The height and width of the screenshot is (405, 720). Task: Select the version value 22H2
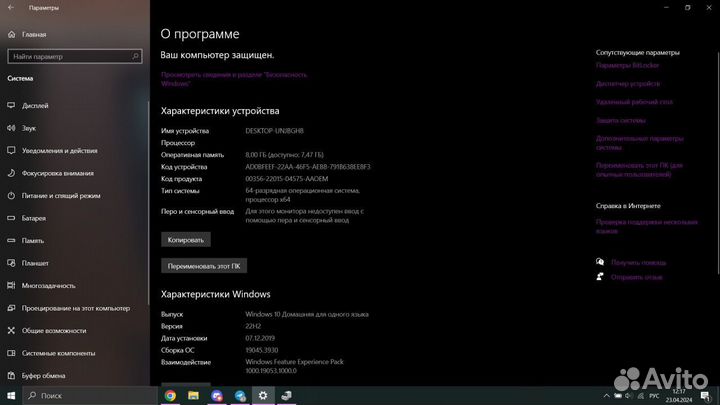pos(253,326)
